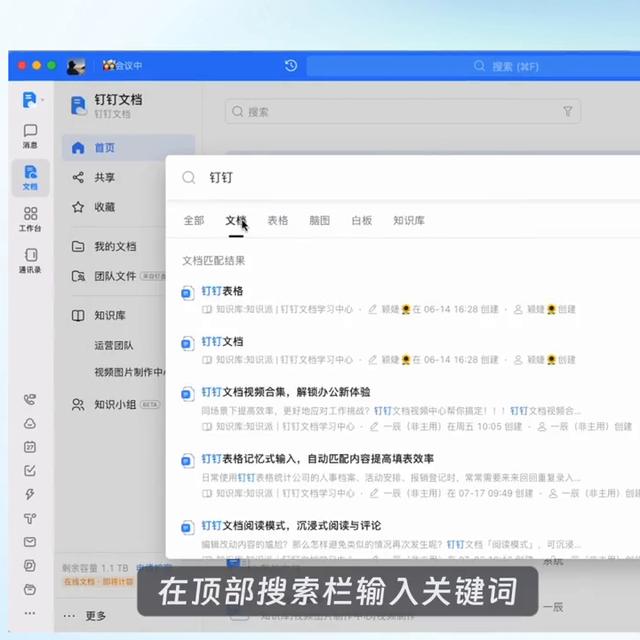Switch to the 知识库 results tab
This screenshot has width=640, height=640.
pyautogui.click(x=409, y=220)
